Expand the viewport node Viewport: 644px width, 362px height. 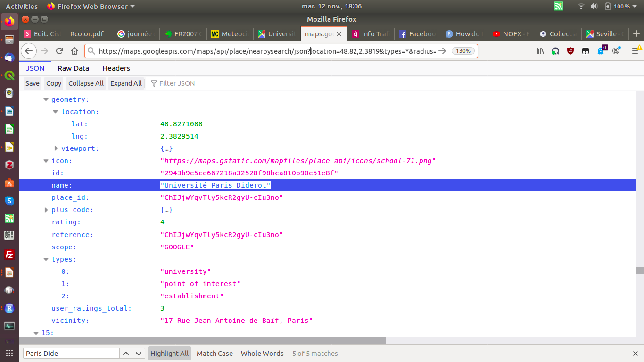click(56, 148)
